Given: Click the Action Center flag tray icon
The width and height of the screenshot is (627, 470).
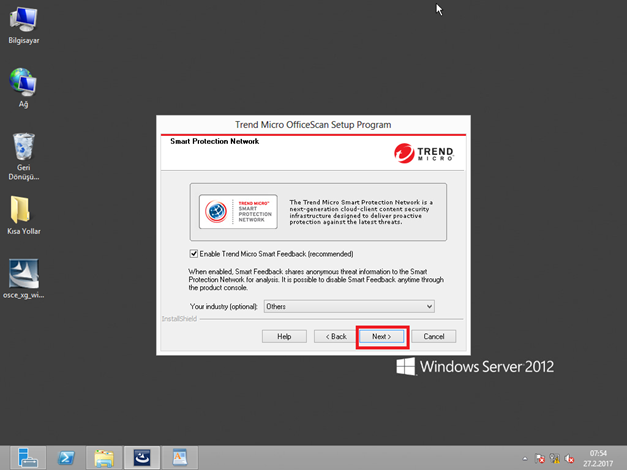Looking at the screenshot, I should (x=539, y=458).
